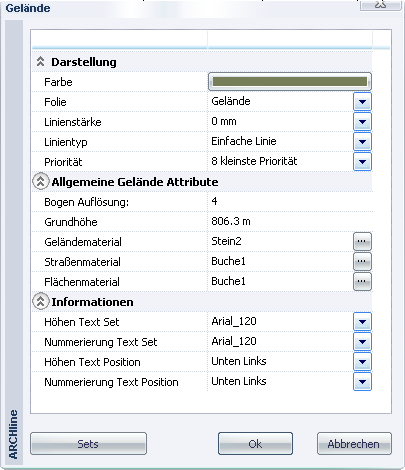This screenshot has height=470, width=405.
Task: Click the Bogen Auflösung value field
Action: click(290, 202)
